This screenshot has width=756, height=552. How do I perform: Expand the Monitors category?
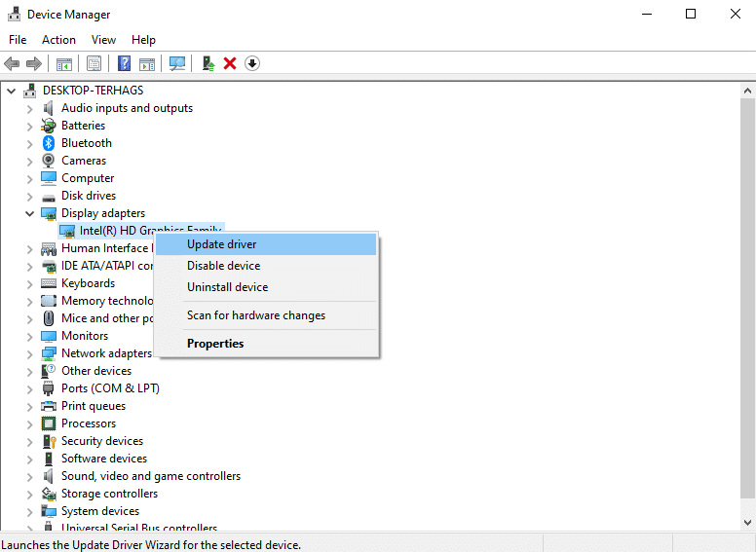30,336
